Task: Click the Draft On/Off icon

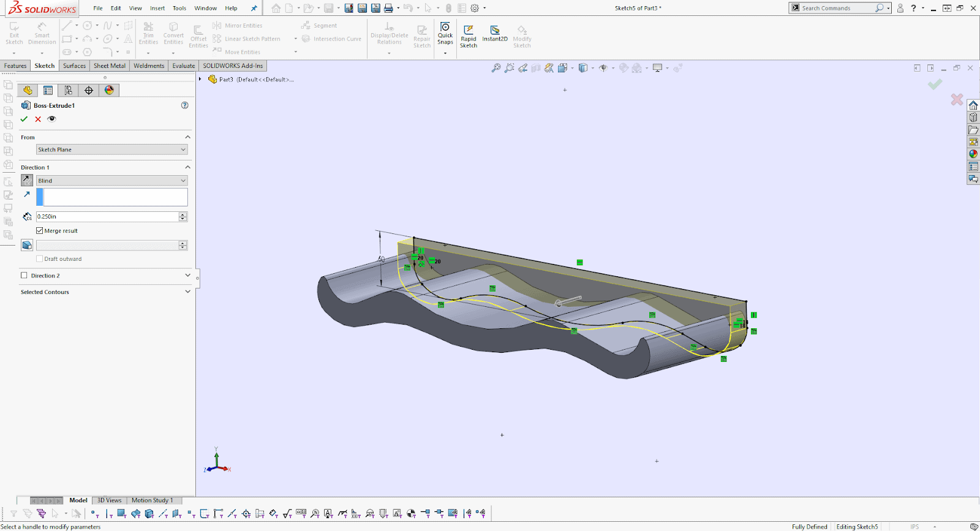Action: [27, 245]
